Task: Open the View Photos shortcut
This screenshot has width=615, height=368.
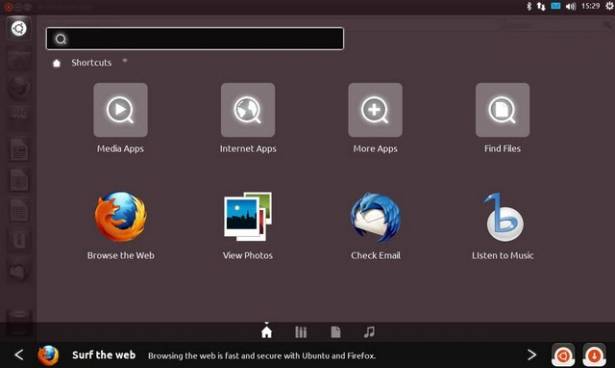Action: pos(248,226)
